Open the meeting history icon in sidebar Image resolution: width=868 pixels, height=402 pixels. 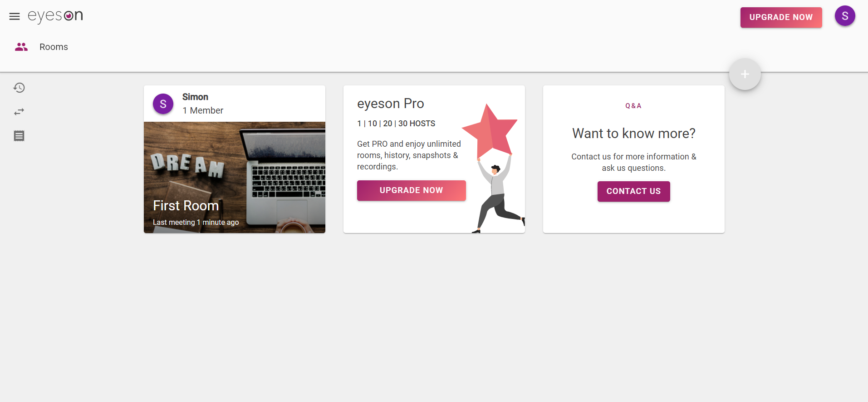(x=19, y=88)
